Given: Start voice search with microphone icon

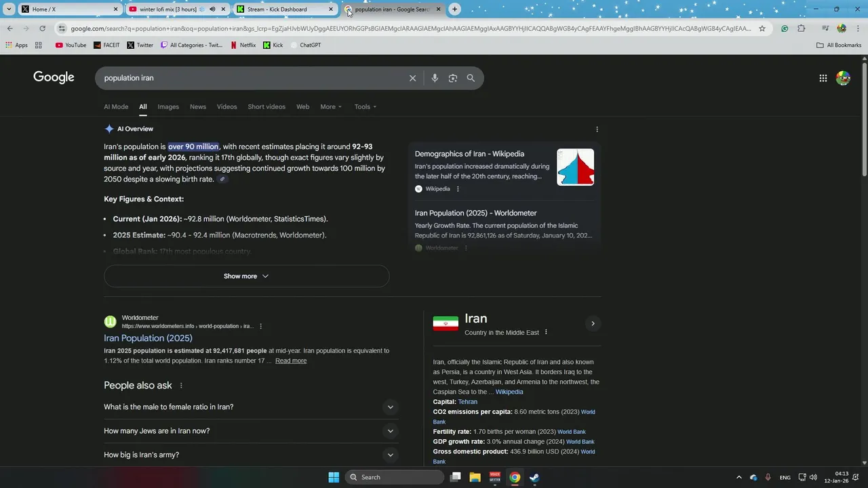Looking at the screenshot, I should pyautogui.click(x=435, y=78).
